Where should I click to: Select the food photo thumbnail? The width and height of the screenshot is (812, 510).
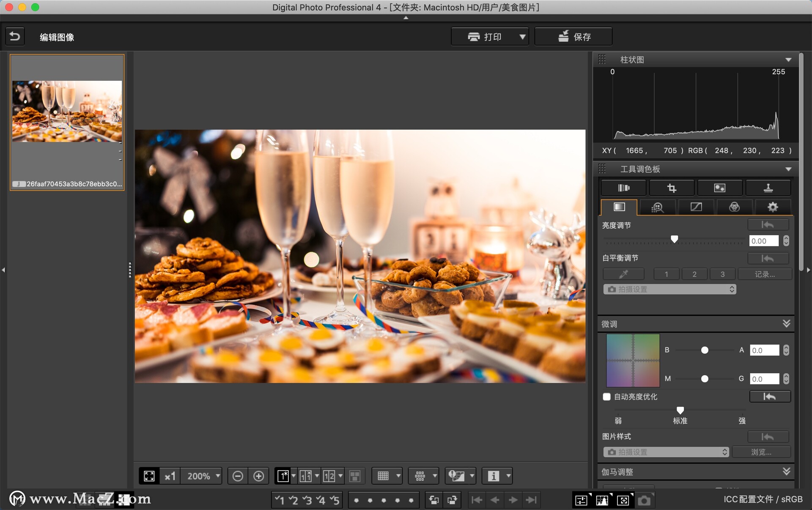coord(67,122)
